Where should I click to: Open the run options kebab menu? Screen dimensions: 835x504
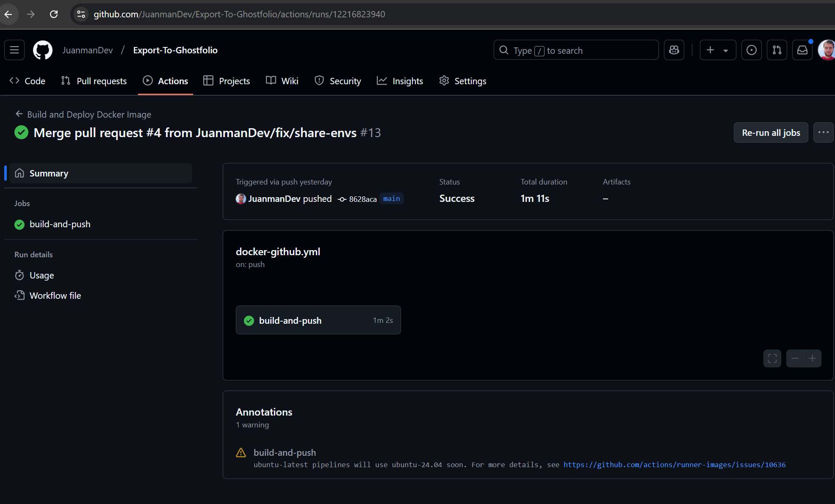click(823, 132)
